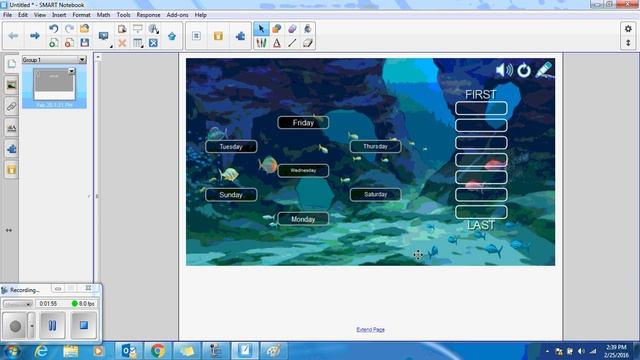The image size is (640, 360).
Task: Open Internet Explorer from the taskbar
Action: (x=41, y=351)
